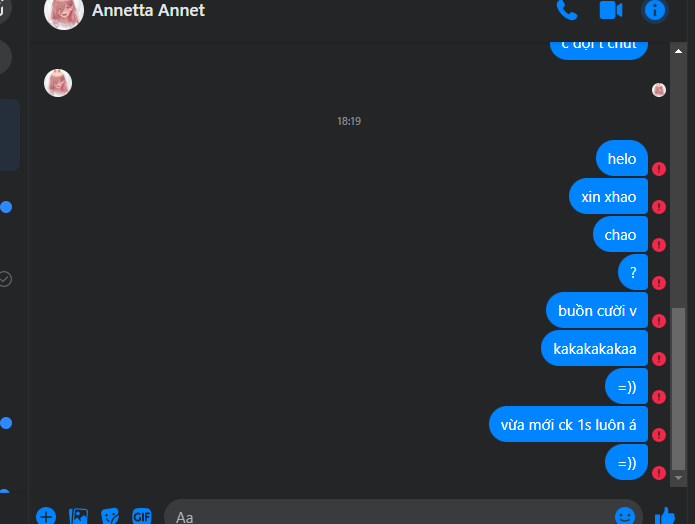This screenshot has height=524, width=695.
Task: Click the "buồn cười v" message bubble
Action: pyautogui.click(x=597, y=310)
